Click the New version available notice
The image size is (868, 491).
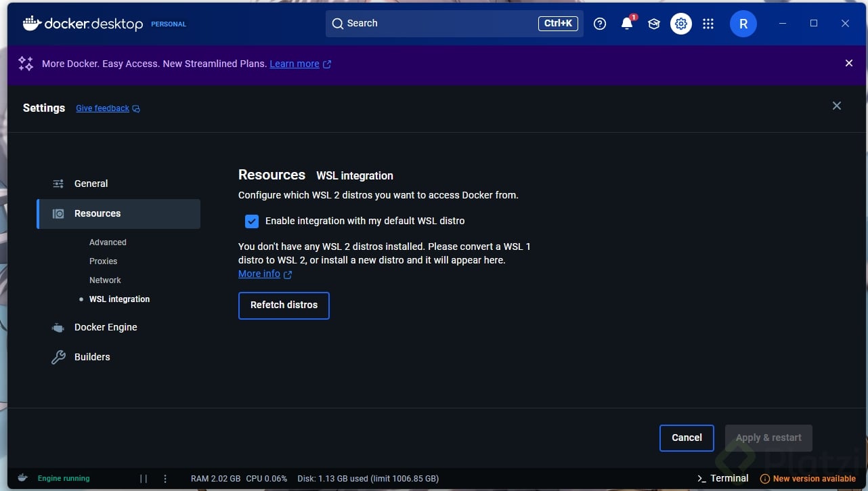click(x=808, y=478)
